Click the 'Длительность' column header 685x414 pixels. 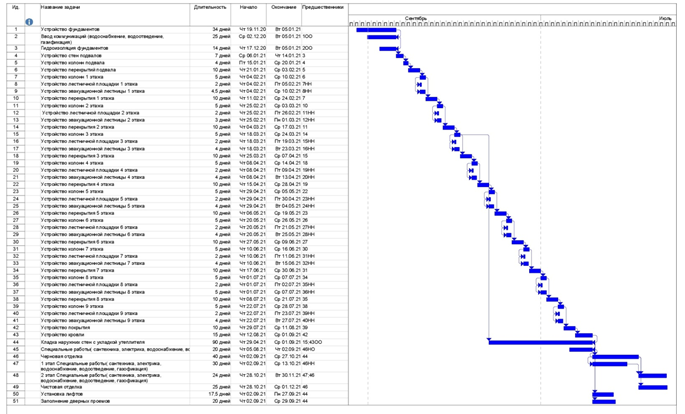click(x=210, y=6)
